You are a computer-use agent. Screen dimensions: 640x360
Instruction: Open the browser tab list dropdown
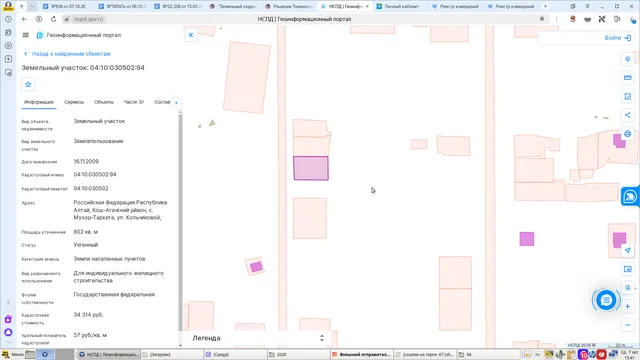(x=33, y=6)
